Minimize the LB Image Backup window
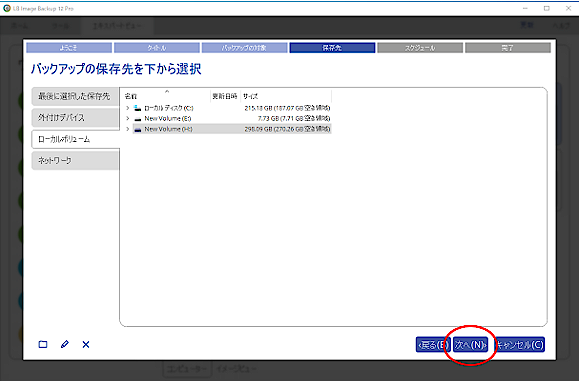 [525, 8]
